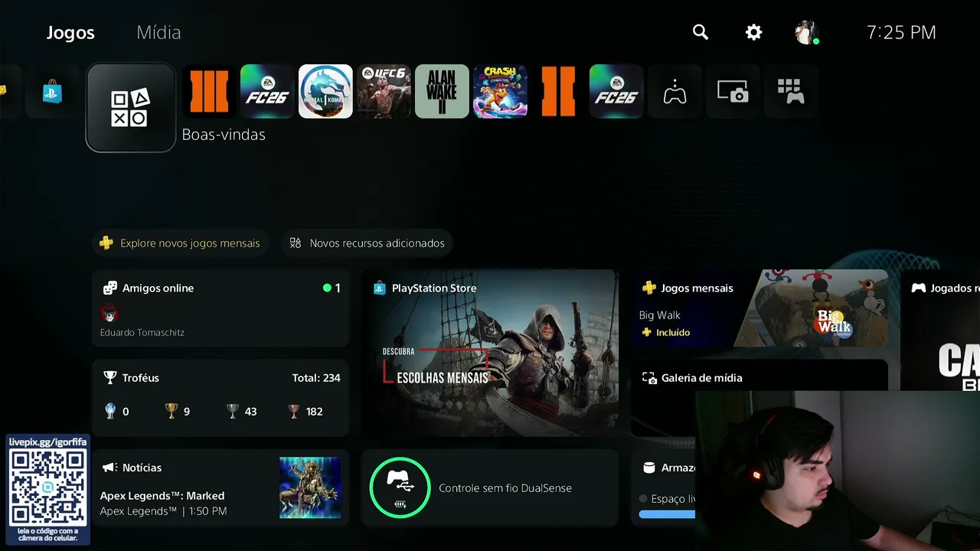Open the Escolhas Mensais PlayStation Store banner
The width and height of the screenshot is (980, 551).
point(490,353)
